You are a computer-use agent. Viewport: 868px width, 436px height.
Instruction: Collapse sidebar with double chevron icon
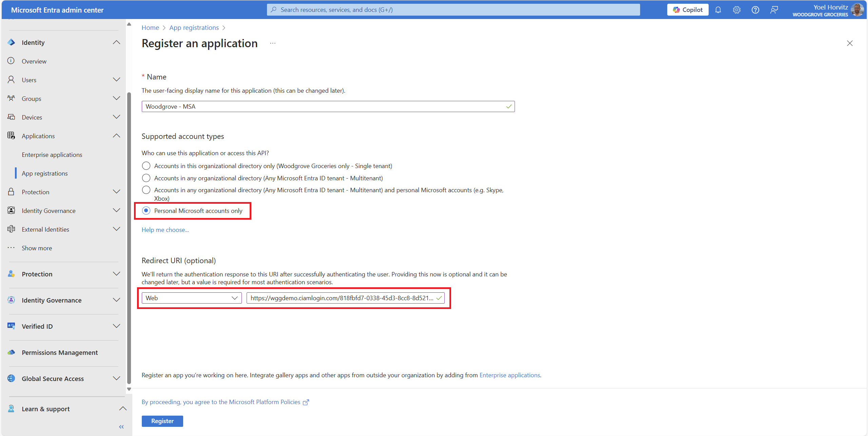point(121,427)
